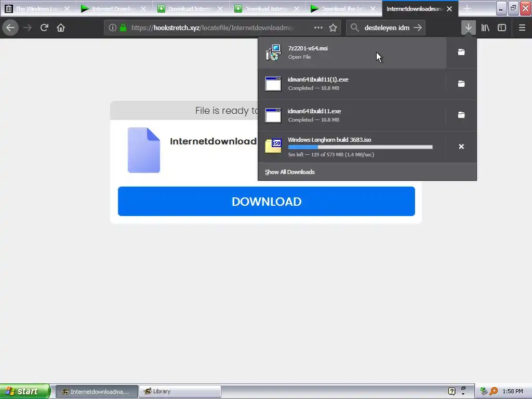Click the 7z installer file icon

coord(273,52)
